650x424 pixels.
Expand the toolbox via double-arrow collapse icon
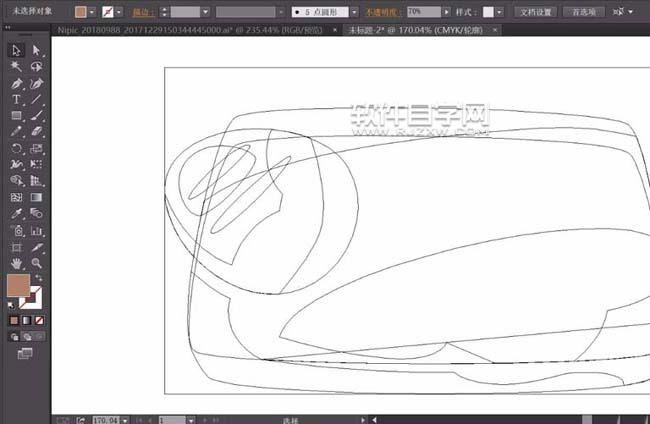pos(8,27)
